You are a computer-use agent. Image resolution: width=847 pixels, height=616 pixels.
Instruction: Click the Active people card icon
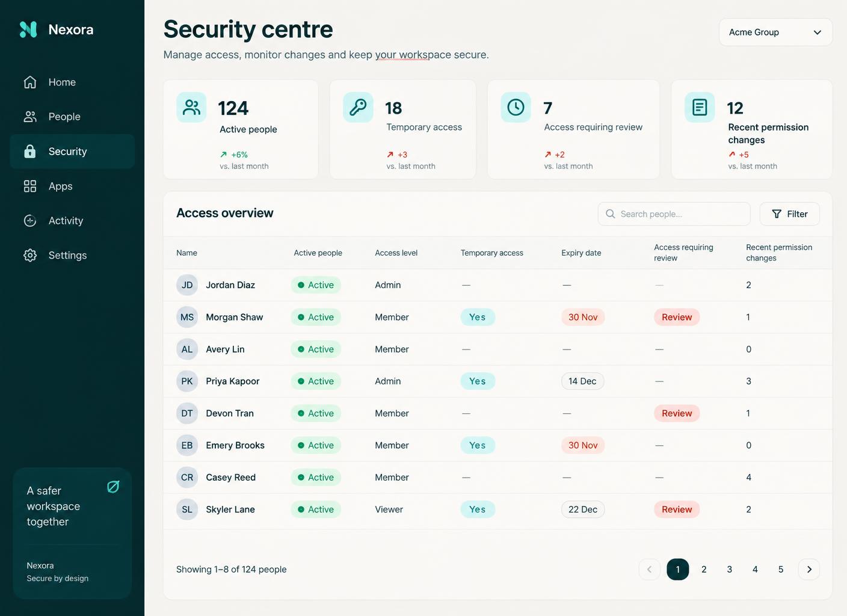[x=191, y=107]
